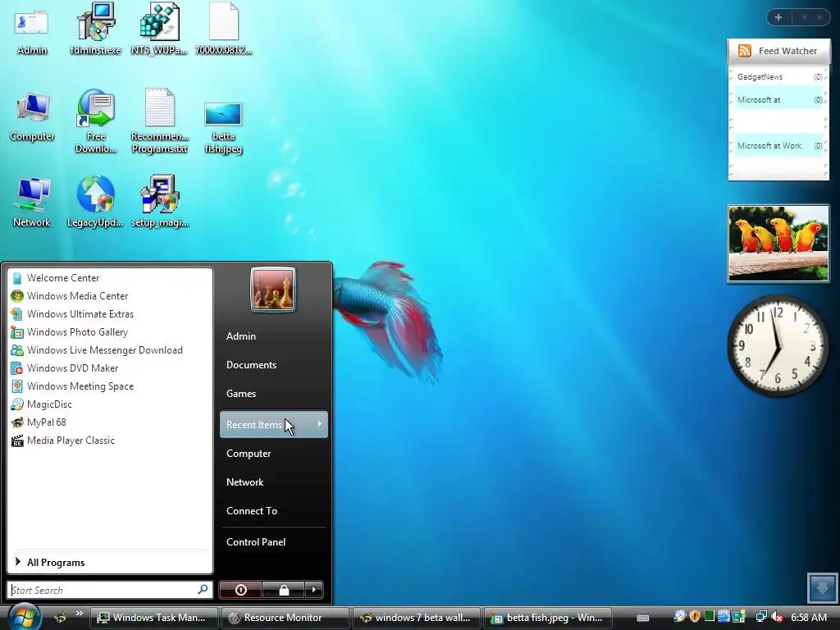
Task: Open Windows Live Messenger Download
Action: [110, 349]
